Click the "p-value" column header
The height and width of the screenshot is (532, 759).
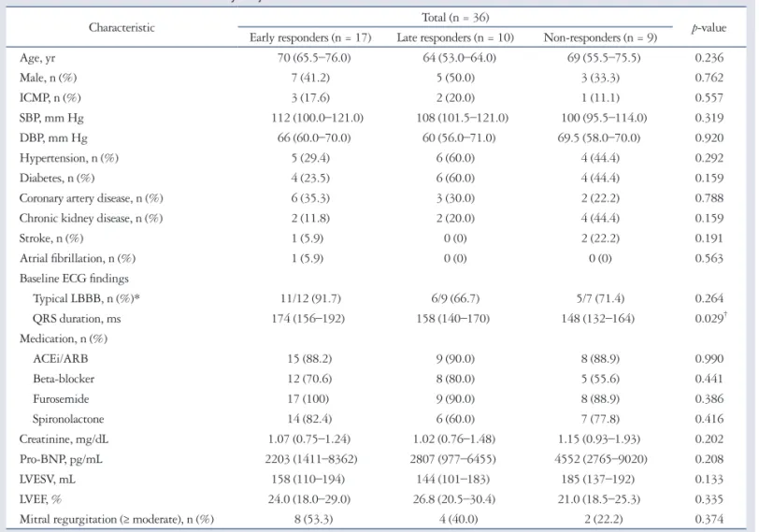[x=709, y=28]
